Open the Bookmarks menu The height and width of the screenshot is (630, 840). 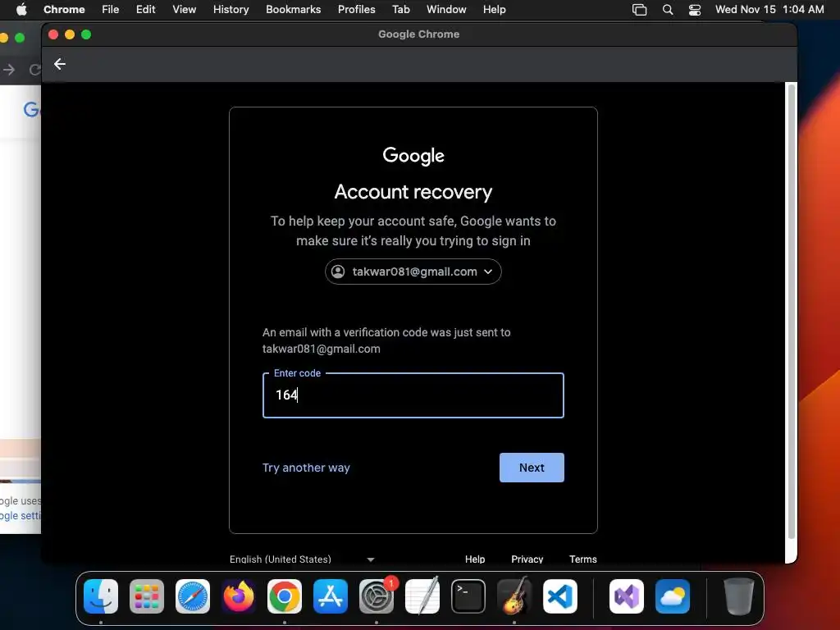294,9
